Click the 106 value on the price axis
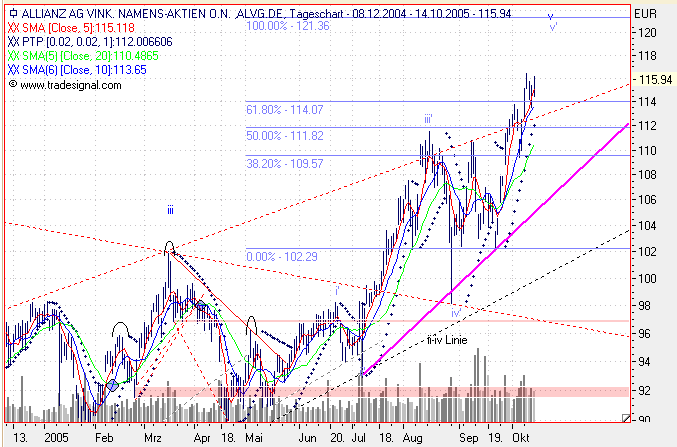Image resolution: width=677 pixels, height=447 pixels. [648, 200]
